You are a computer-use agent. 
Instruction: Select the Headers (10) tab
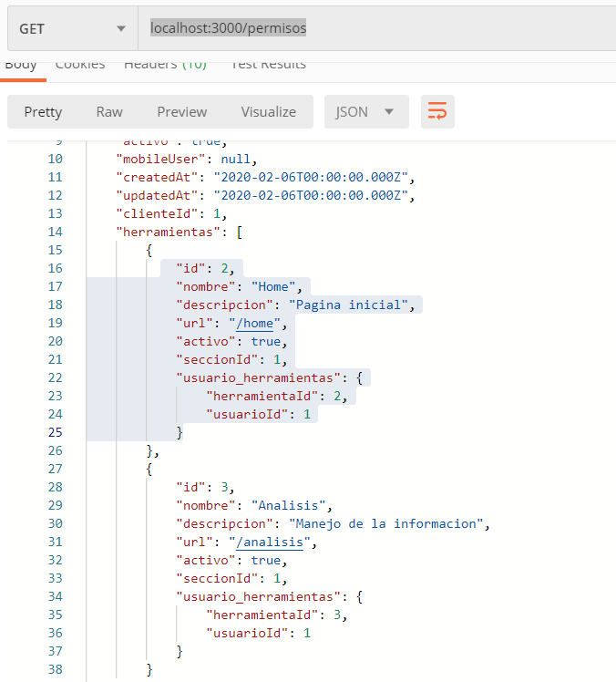click(x=165, y=65)
